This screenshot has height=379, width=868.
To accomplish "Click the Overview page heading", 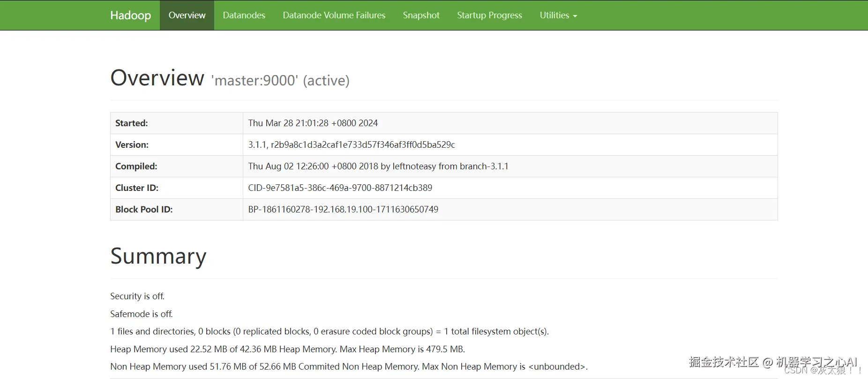I will pyautogui.click(x=157, y=77).
